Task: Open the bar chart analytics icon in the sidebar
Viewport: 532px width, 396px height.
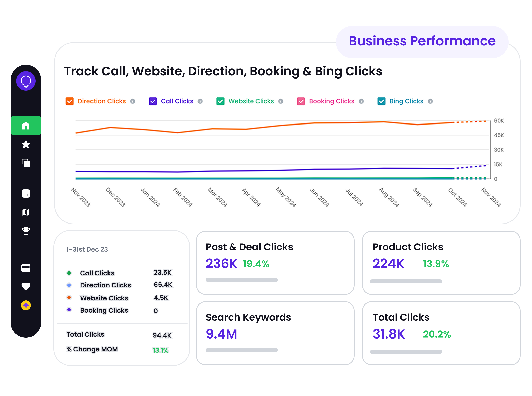Action: tap(26, 194)
